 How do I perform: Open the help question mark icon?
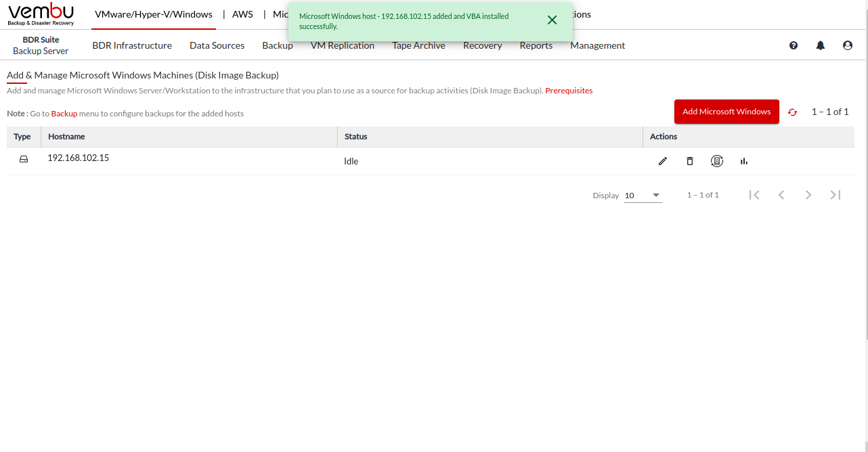[794, 45]
